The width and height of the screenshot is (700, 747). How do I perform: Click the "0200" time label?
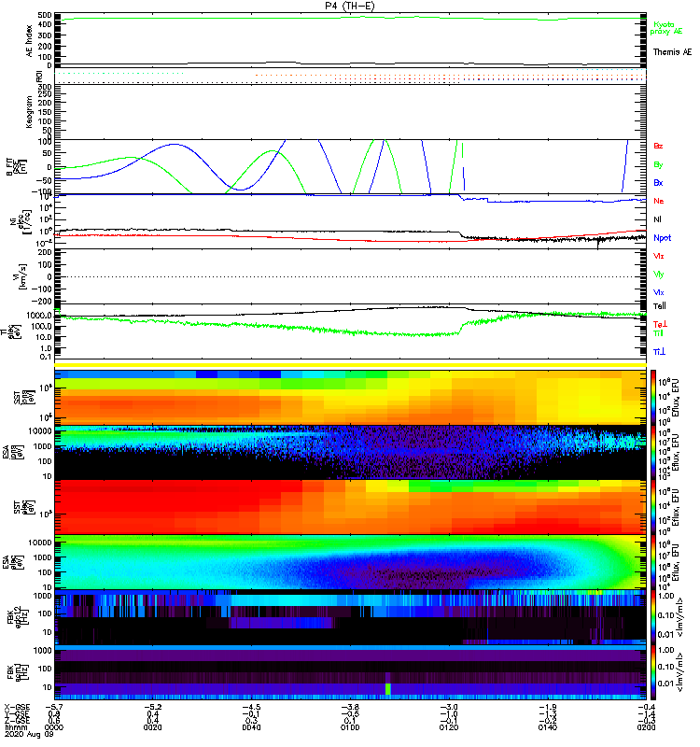646,727
